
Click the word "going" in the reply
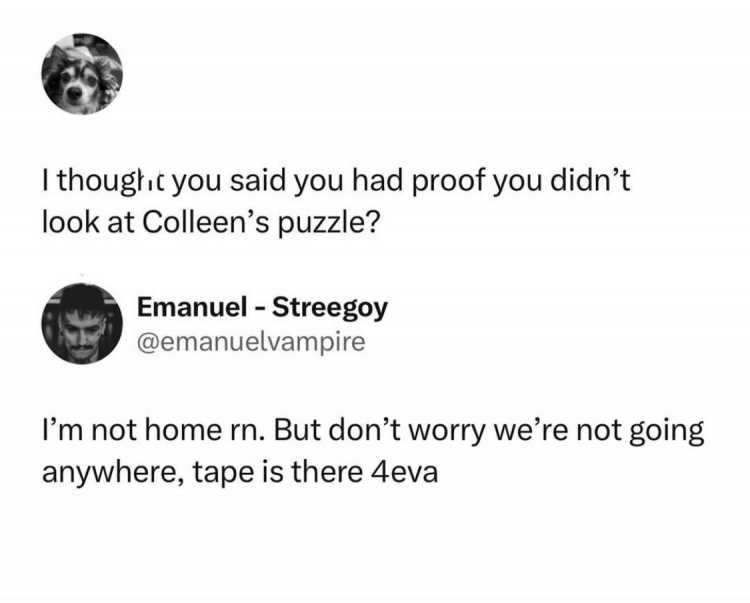(x=666, y=431)
